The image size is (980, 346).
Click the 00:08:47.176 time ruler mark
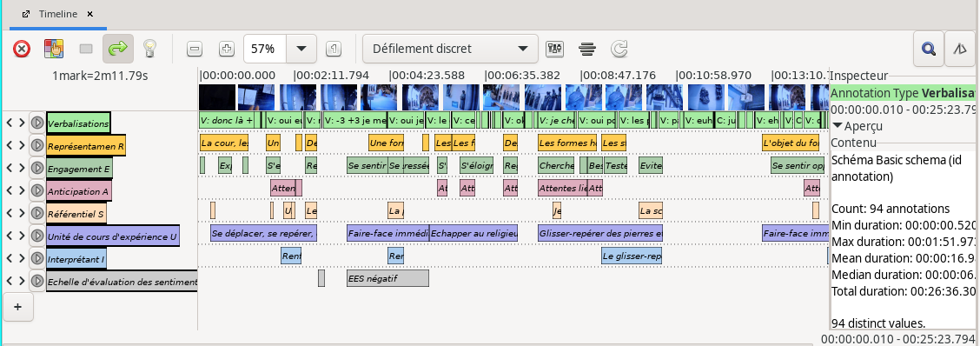(x=619, y=75)
